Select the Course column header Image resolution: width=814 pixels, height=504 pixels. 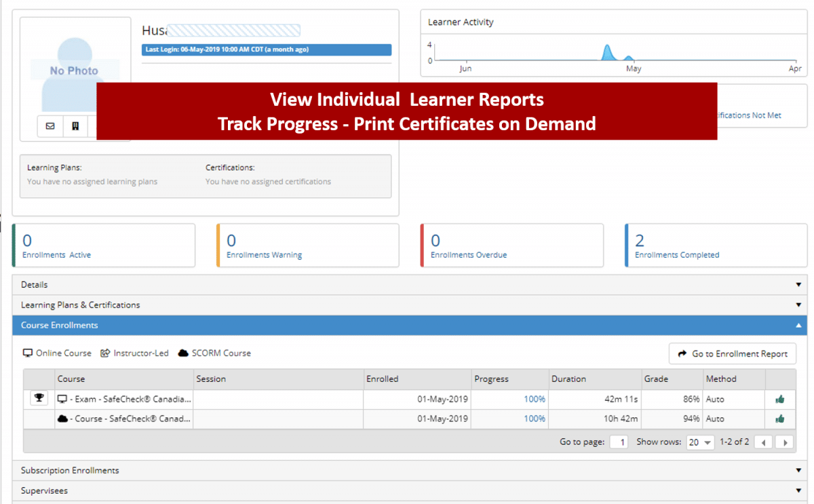pos(71,379)
